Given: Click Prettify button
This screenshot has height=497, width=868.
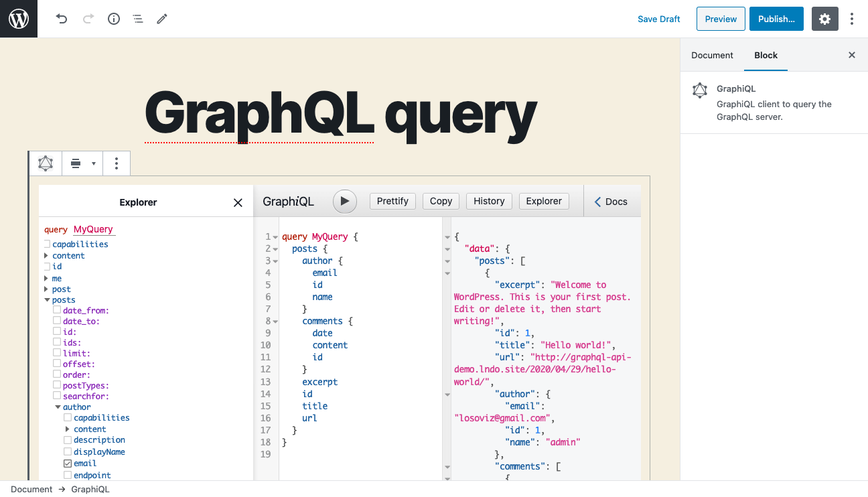Looking at the screenshot, I should (392, 201).
